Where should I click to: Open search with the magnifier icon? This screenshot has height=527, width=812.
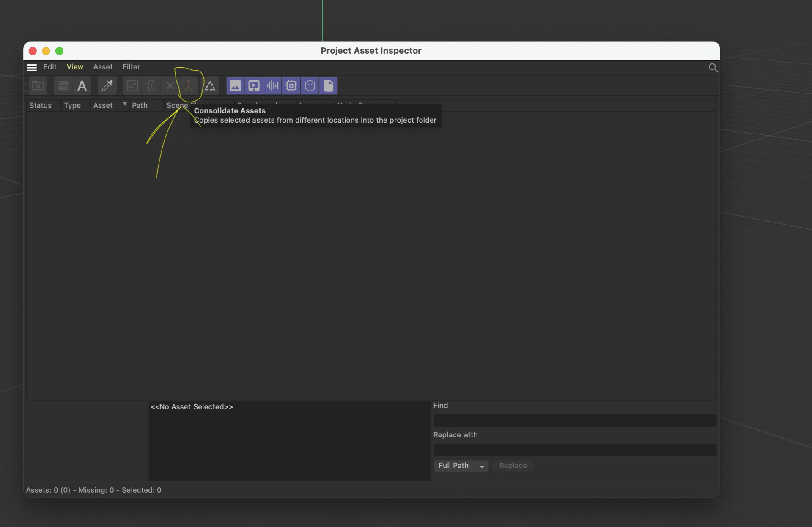coord(713,68)
